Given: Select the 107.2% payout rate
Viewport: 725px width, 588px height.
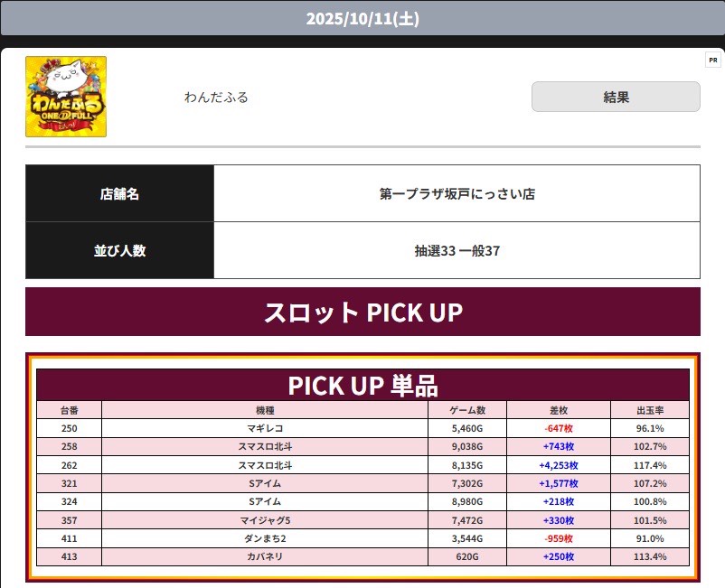Looking at the screenshot, I should coord(650,483).
